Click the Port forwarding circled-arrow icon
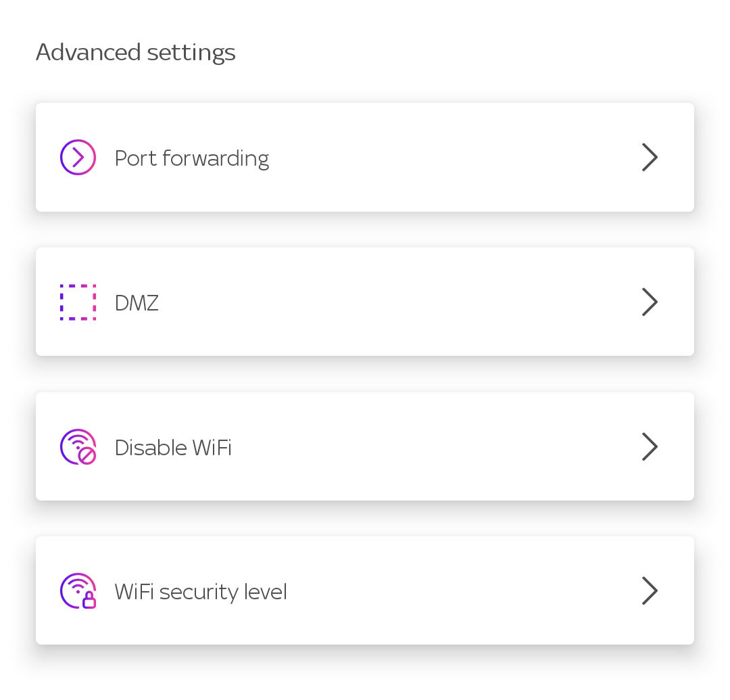The height and width of the screenshot is (700, 730). tap(78, 158)
